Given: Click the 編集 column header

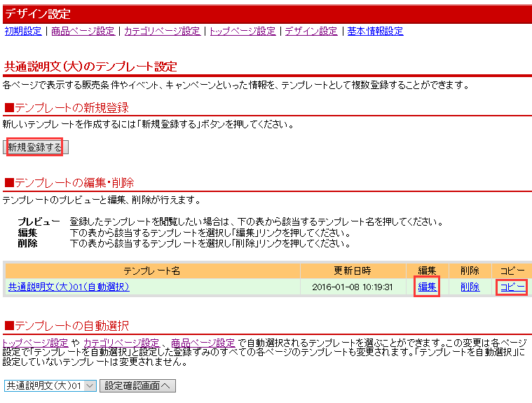Looking at the screenshot, I should coord(427,271).
